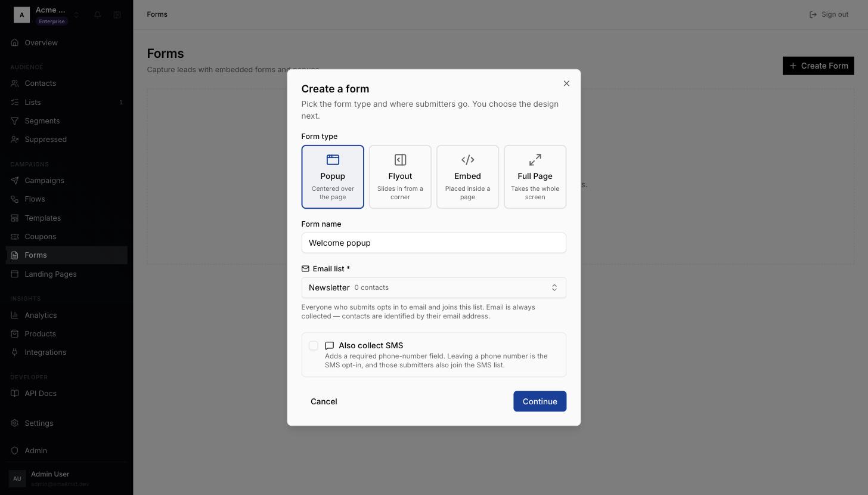Screen dimensions: 868x495
Task: Click the Enterprise plan badge
Action: coord(52,21)
